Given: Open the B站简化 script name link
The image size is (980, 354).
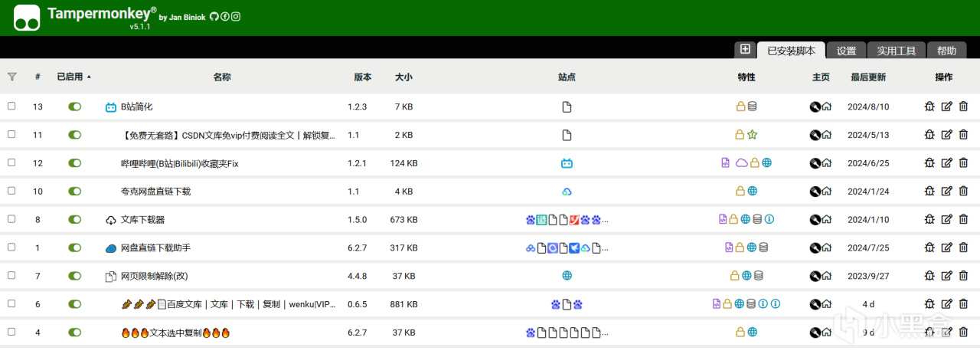Looking at the screenshot, I should (137, 107).
